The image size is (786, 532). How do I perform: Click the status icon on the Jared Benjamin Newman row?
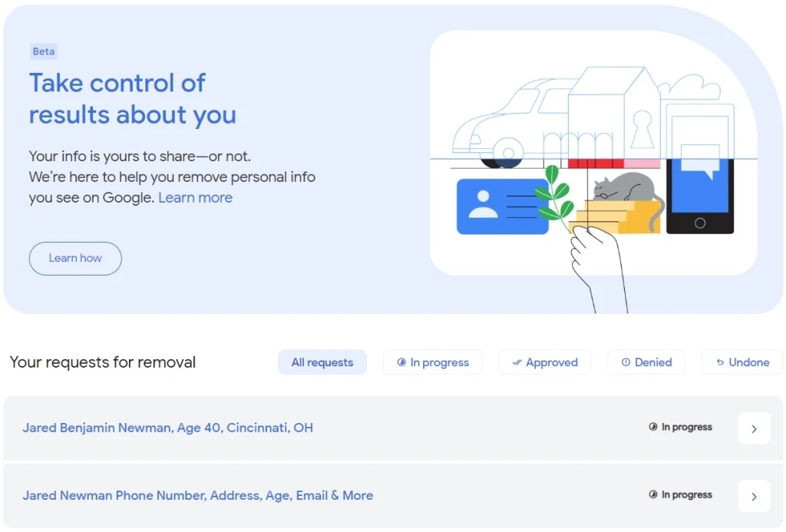coord(653,428)
